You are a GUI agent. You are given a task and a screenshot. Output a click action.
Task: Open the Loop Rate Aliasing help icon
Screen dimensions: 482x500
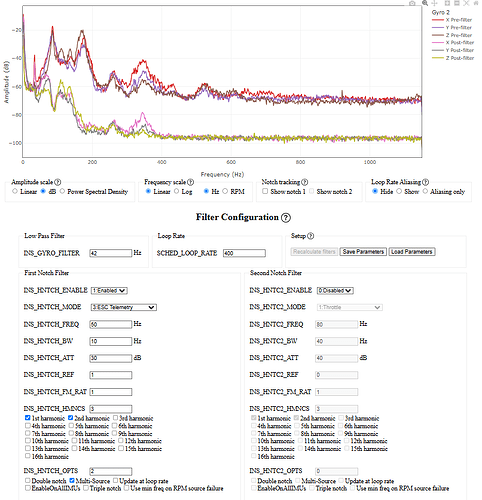click(x=425, y=182)
